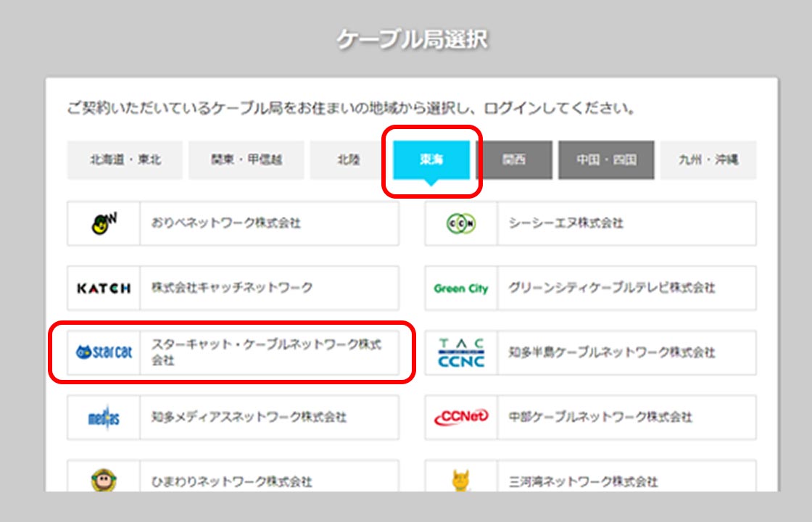The image size is (812, 522).
Task: Click the Green City logo
Action: 461,289
